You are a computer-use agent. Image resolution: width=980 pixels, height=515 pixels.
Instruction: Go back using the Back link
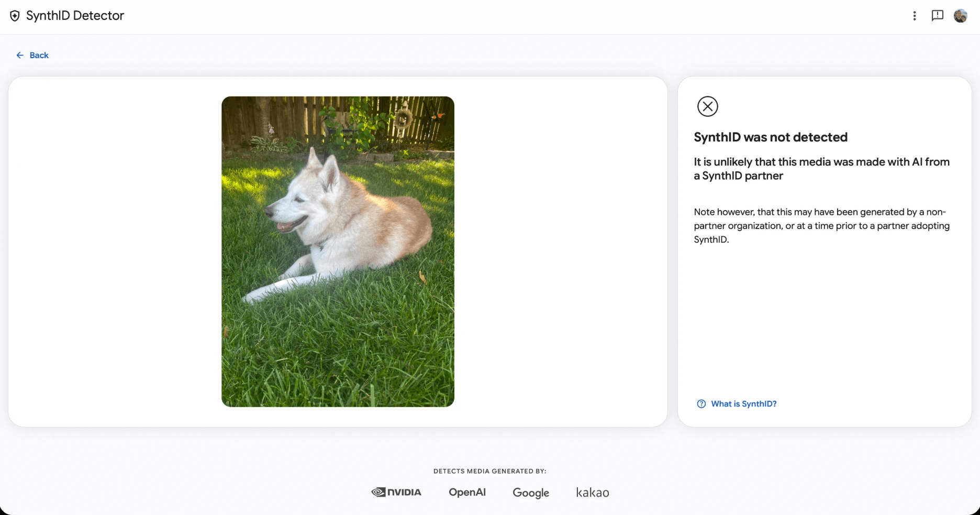coord(32,55)
